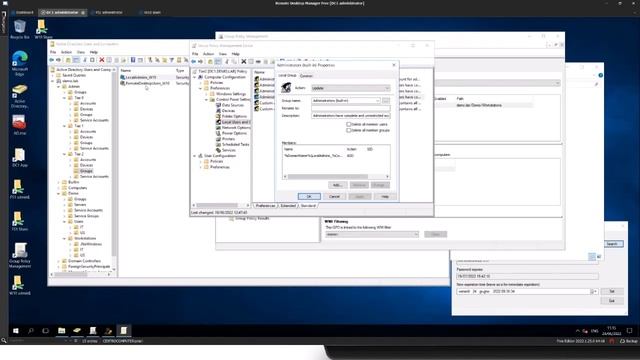Screen dimensions: 640x360
Task: Click the Set button in the LAPS window
Action: tap(612, 291)
